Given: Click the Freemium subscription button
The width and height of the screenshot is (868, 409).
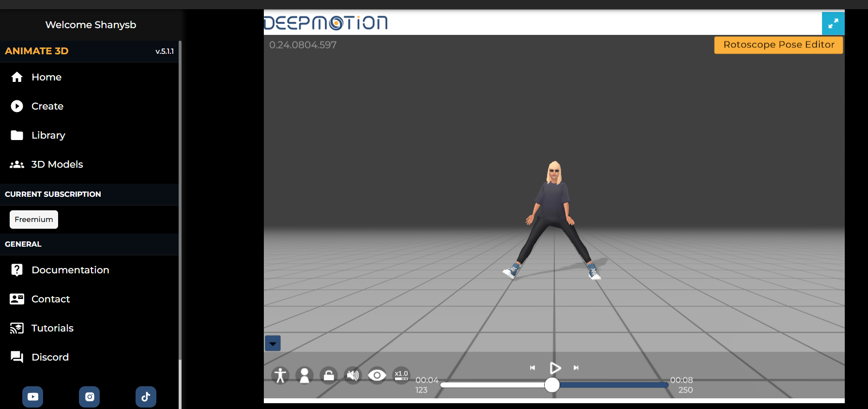Looking at the screenshot, I should point(34,220).
